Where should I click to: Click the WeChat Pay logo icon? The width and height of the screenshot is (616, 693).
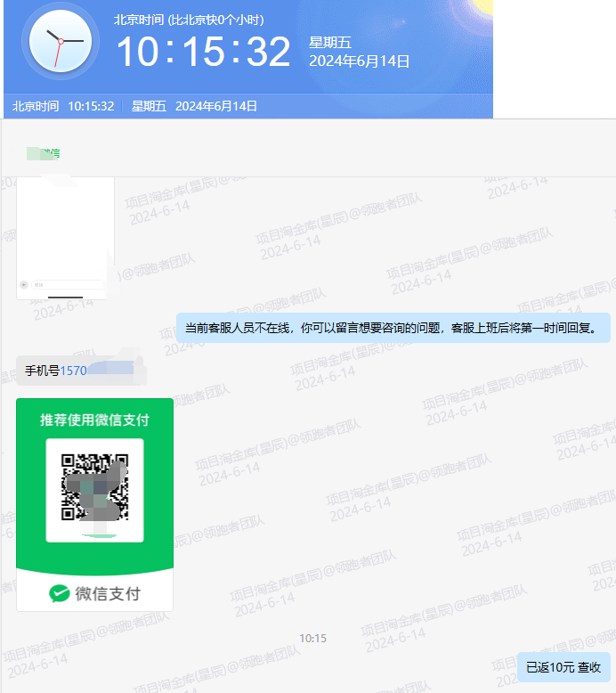coord(60,593)
